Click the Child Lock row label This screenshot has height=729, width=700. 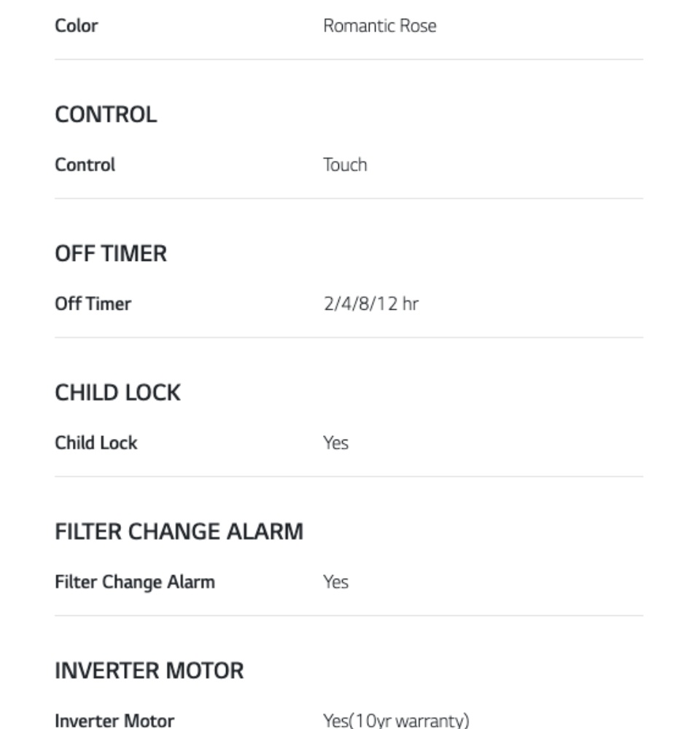(x=96, y=443)
